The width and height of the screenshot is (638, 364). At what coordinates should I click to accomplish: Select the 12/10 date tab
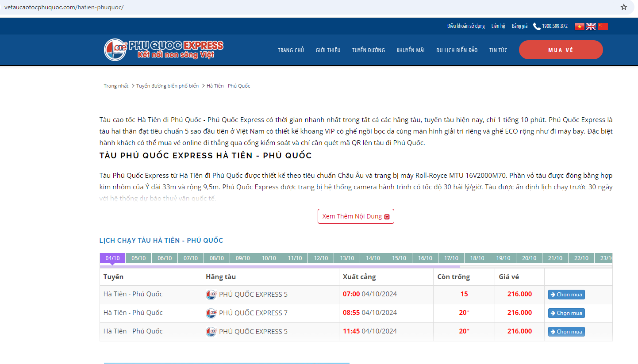[321, 258]
